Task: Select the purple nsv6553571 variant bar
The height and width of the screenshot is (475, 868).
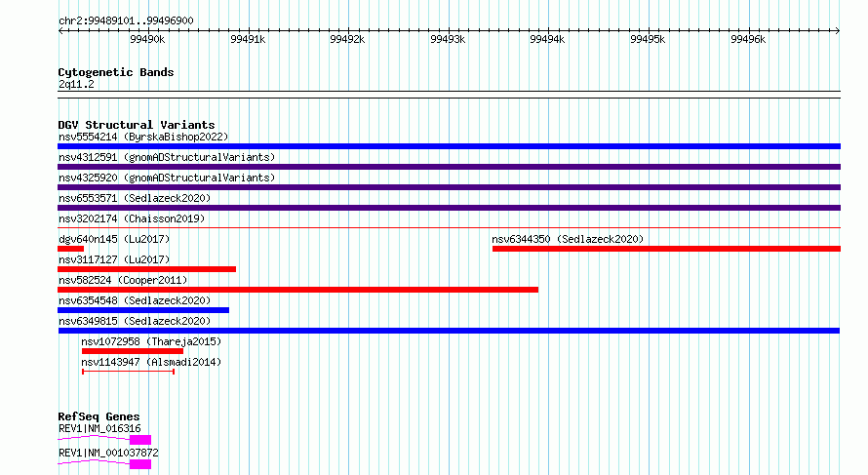Action: click(x=449, y=208)
